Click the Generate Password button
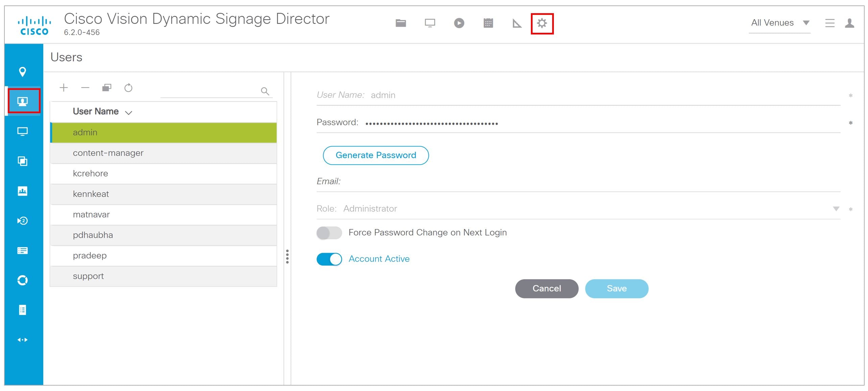 [x=376, y=155]
